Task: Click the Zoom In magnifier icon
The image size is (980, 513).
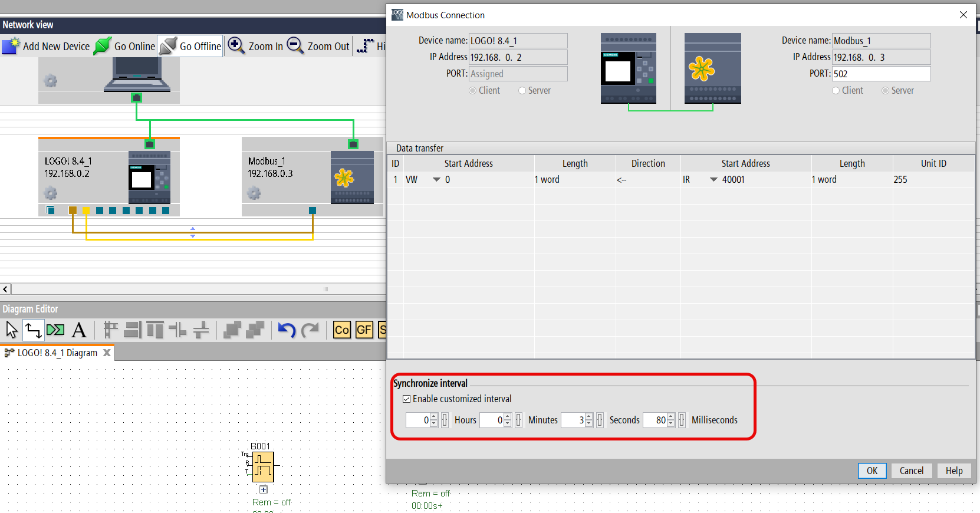Action: pyautogui.click(x=236, y=45)
